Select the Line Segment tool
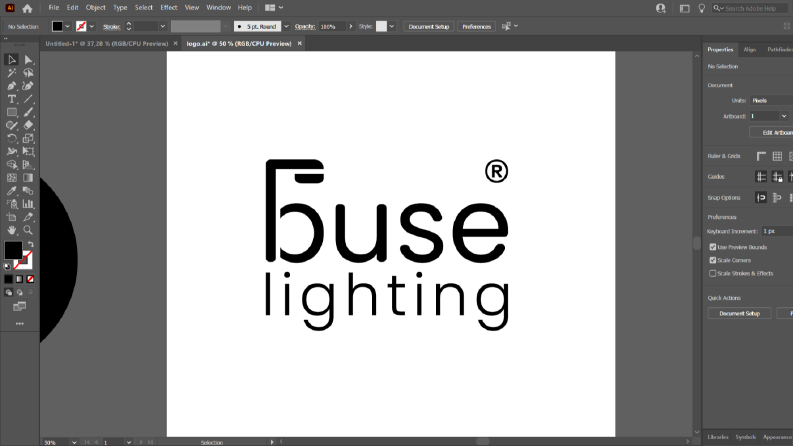 pyautogui.click(x=28, y=99)
